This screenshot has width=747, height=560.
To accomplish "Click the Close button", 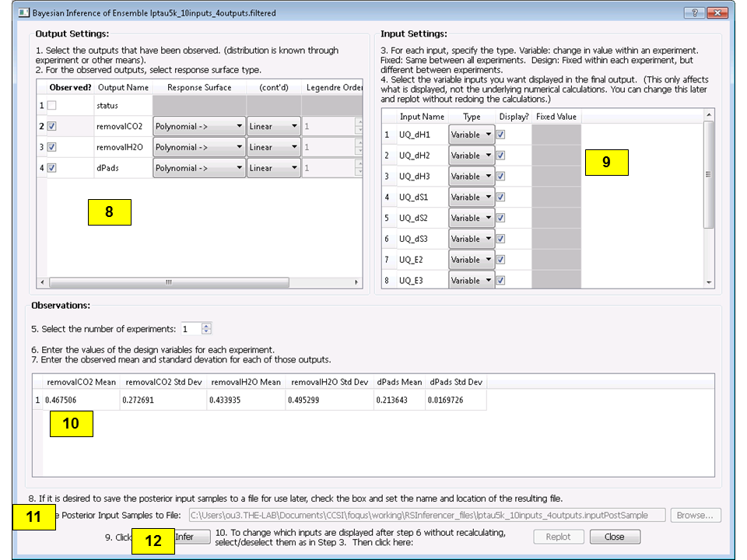I will point(615,536).
